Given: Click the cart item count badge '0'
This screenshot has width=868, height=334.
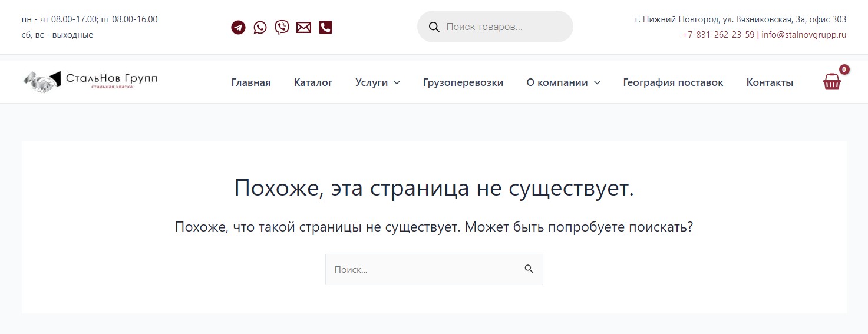Looking at the screenshot, I should 844,70.
